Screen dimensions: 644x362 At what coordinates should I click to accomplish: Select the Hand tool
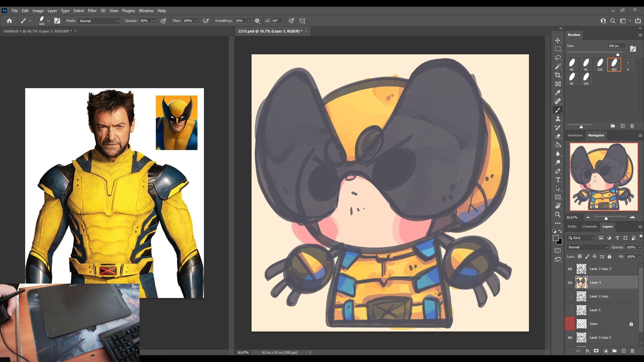tap(558, 206)
